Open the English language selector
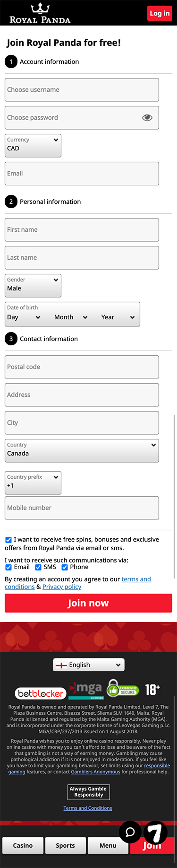Screen dimensions: 177x868 (x=89, y=665)
